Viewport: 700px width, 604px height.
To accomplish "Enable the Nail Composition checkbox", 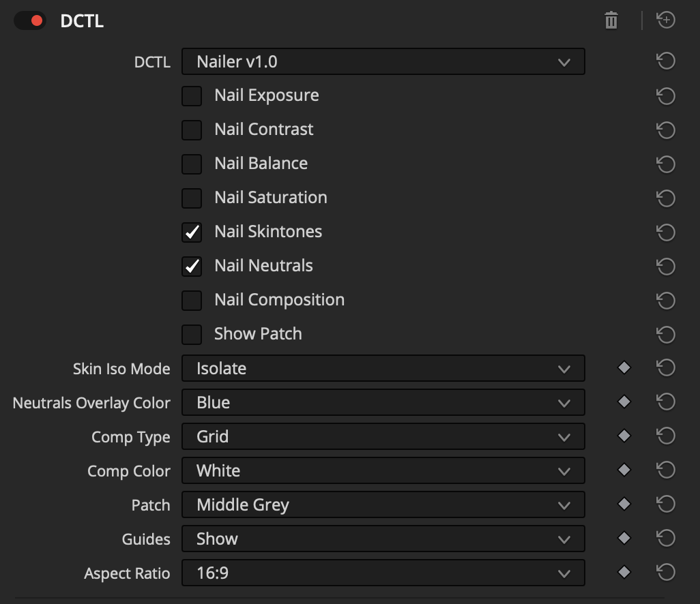I will pos(192,301).
